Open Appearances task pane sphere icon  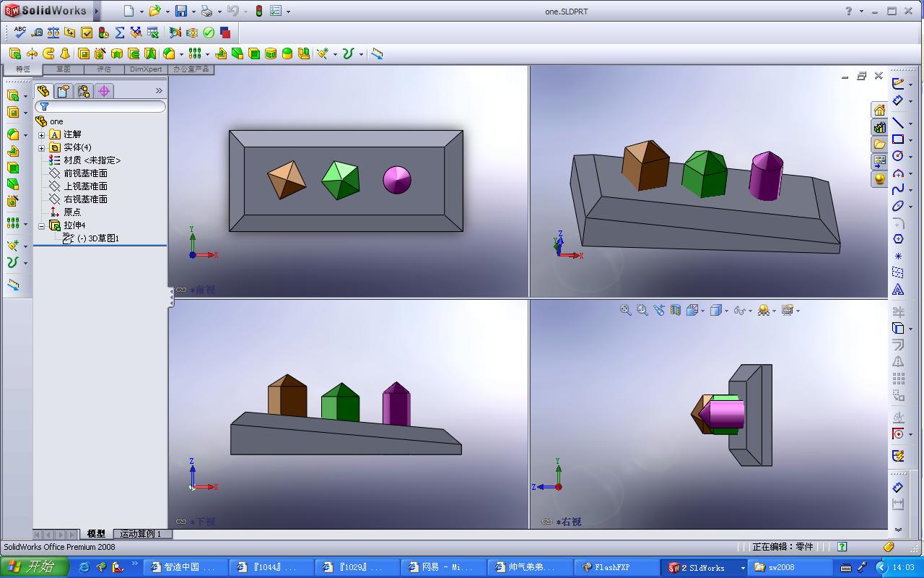click(879, 178)
